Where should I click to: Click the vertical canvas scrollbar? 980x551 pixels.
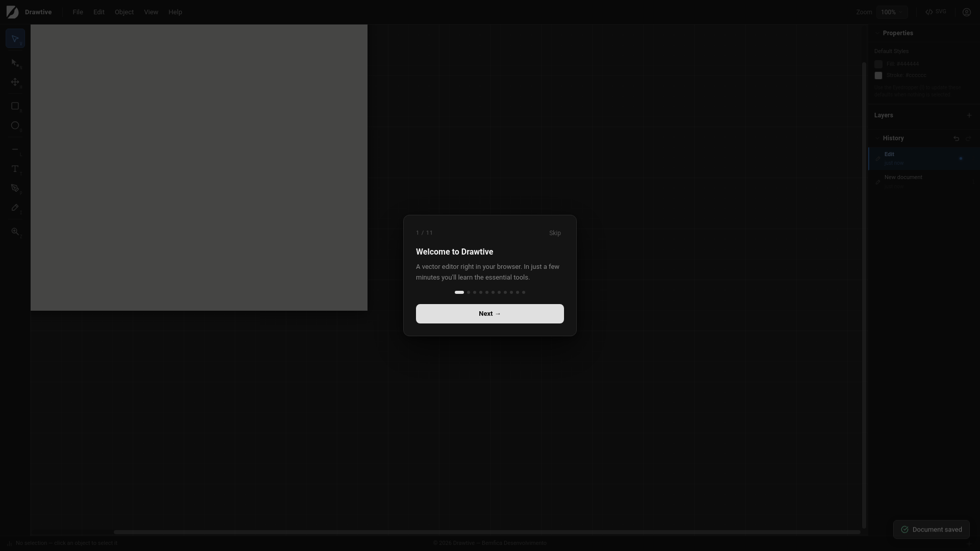point(864,295)
